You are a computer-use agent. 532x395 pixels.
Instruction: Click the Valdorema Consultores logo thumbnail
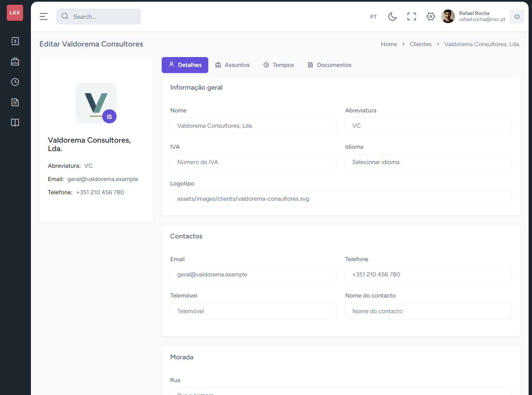point(96,103)
